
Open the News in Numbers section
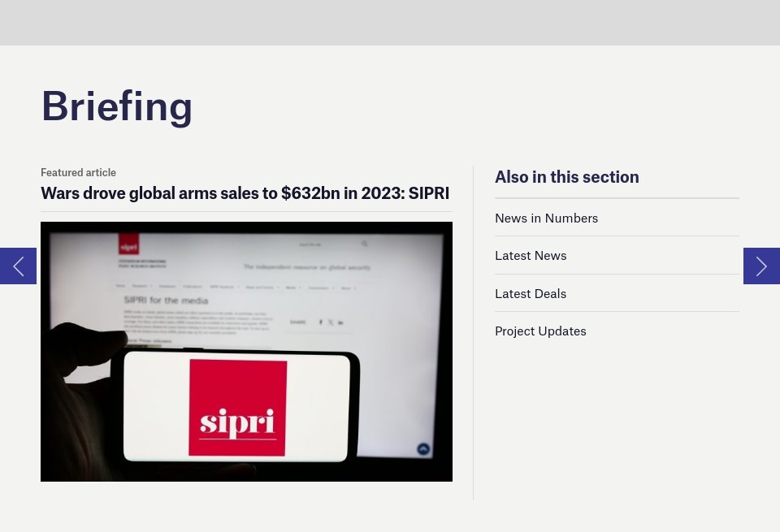[546, 218]
